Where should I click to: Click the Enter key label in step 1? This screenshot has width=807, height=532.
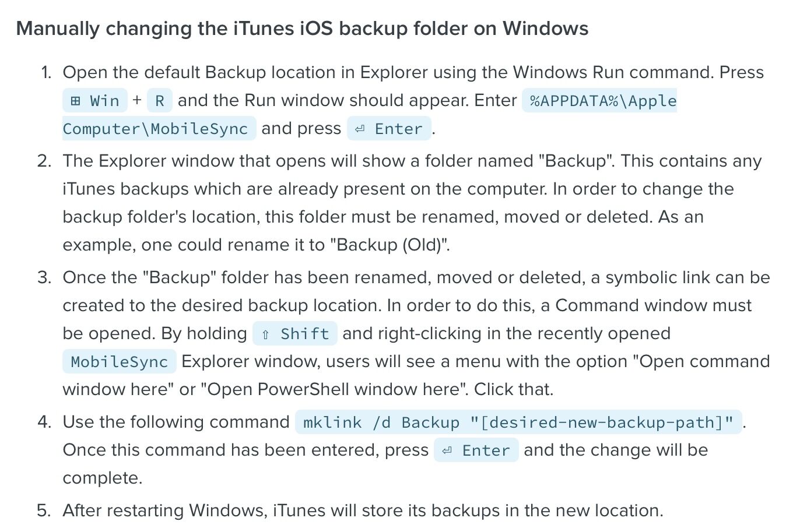[x=390, y=128]
